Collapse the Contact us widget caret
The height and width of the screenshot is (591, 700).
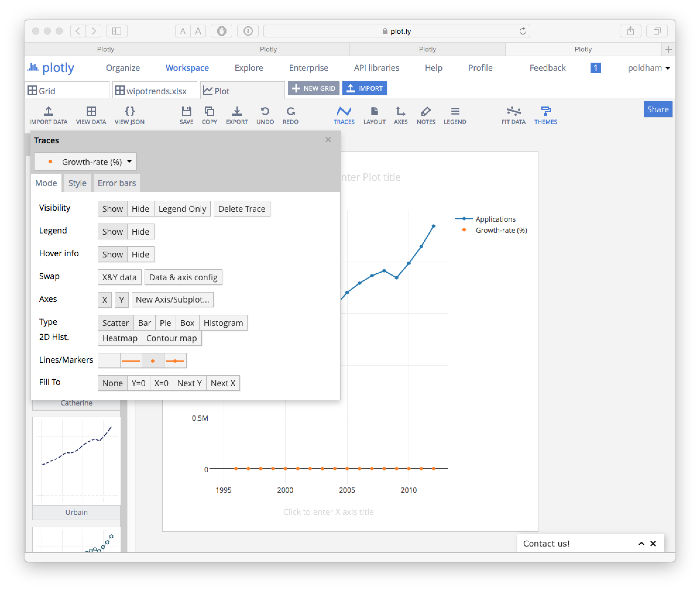pyautogui.click(x=641, y=543)
